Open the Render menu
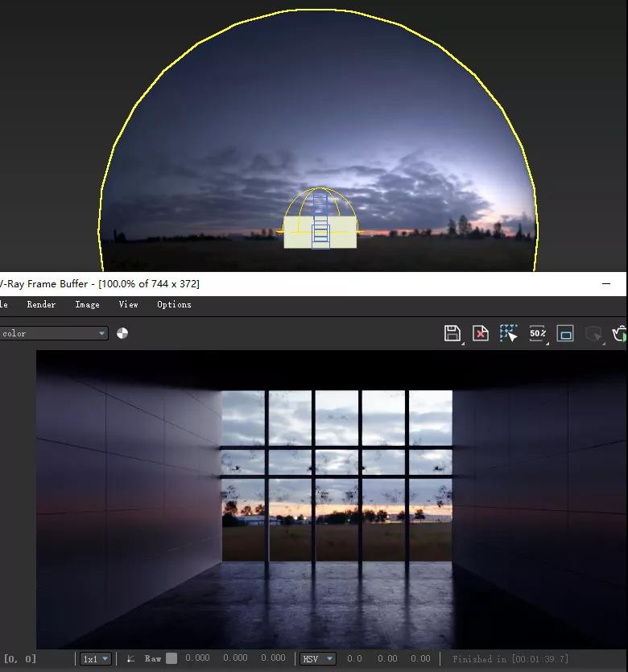The image size is (628, 672). 41,304
